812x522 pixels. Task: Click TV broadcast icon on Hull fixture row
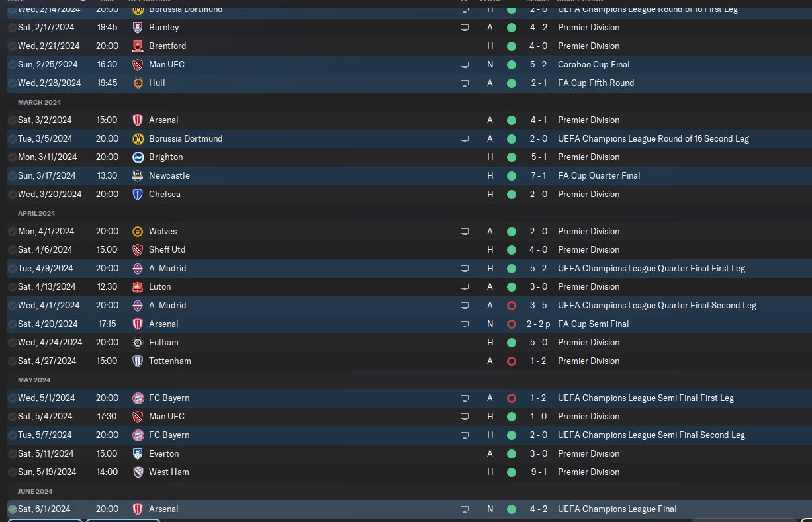point(465,83)
